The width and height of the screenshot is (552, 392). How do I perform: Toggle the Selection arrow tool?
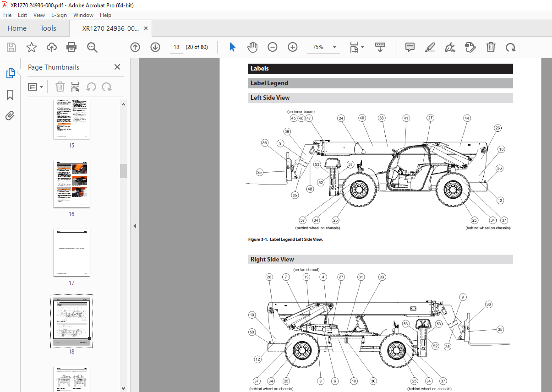(x=232, y=47)
